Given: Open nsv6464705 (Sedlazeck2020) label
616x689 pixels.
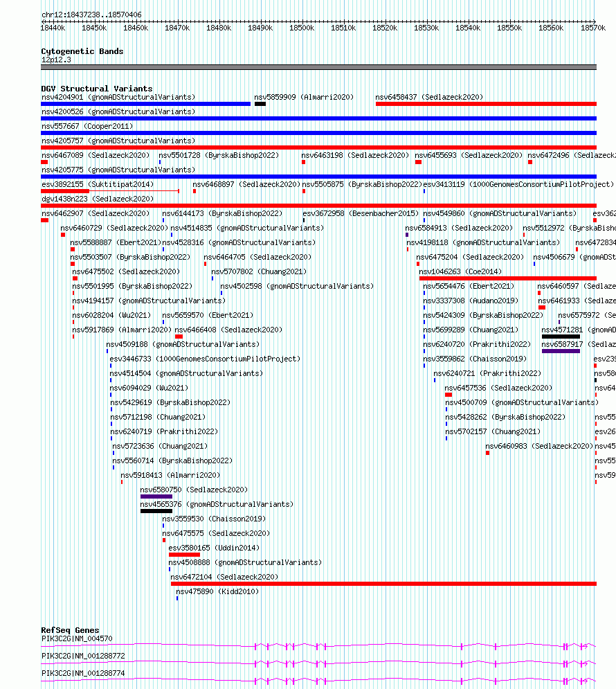Looking at the screenshot, I should coord(257,257).
